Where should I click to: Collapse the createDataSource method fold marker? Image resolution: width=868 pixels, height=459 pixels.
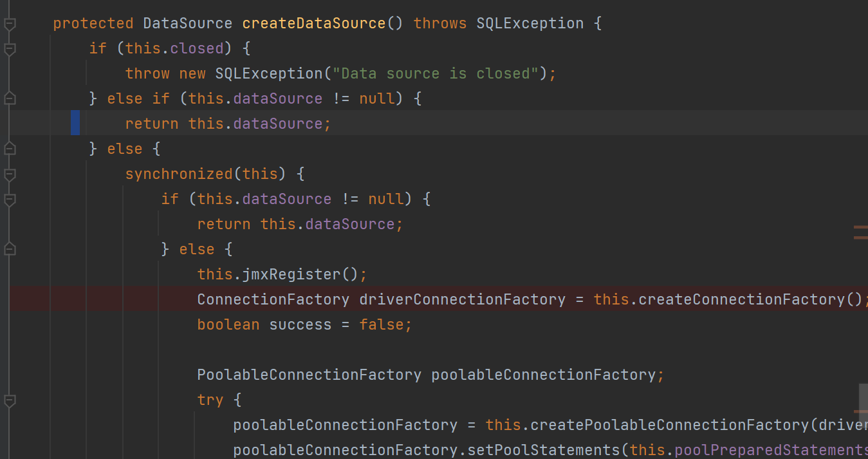click(x=10, y=24)
